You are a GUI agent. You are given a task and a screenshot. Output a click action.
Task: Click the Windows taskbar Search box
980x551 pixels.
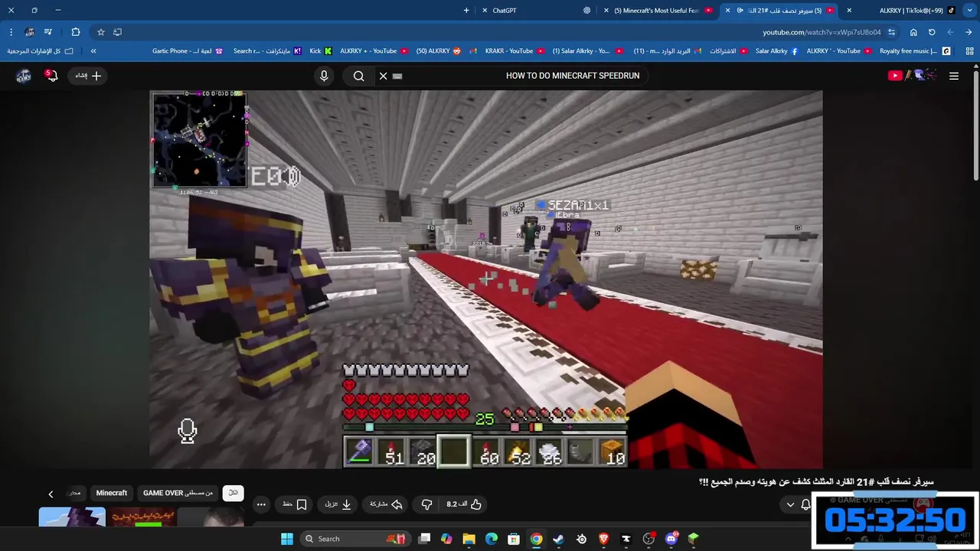pos(354,539)
